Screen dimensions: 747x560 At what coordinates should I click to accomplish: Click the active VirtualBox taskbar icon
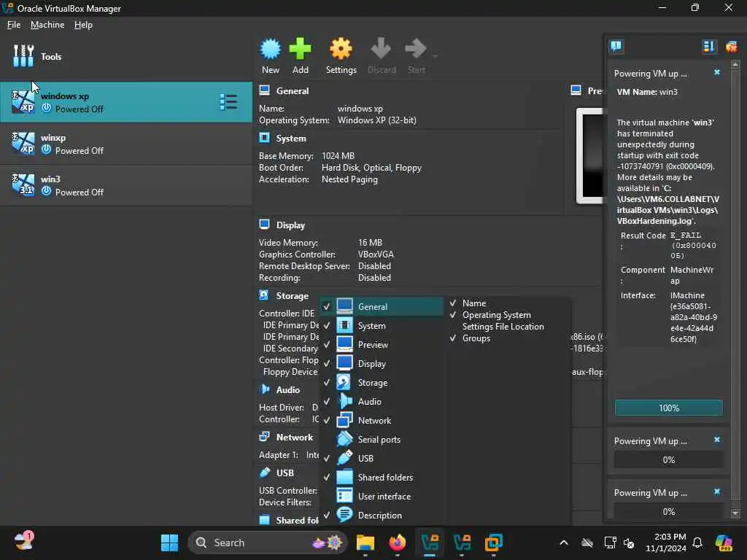coord(430,542)
